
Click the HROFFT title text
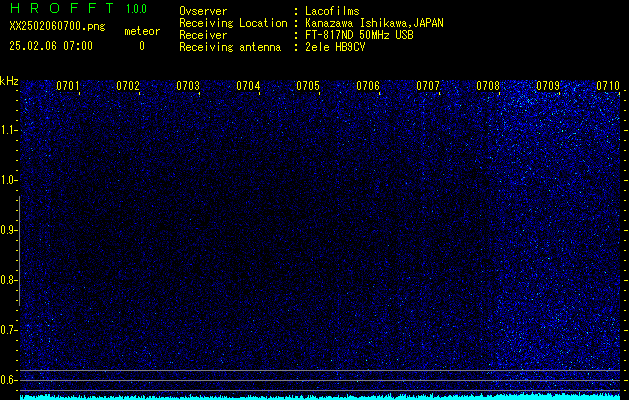[x=62, y=8]
